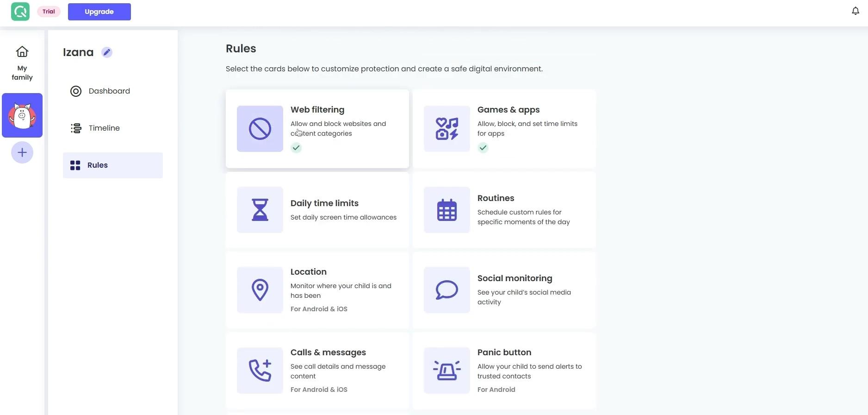
Task: Open Daily time limits card title
Action: click(324, 203)
